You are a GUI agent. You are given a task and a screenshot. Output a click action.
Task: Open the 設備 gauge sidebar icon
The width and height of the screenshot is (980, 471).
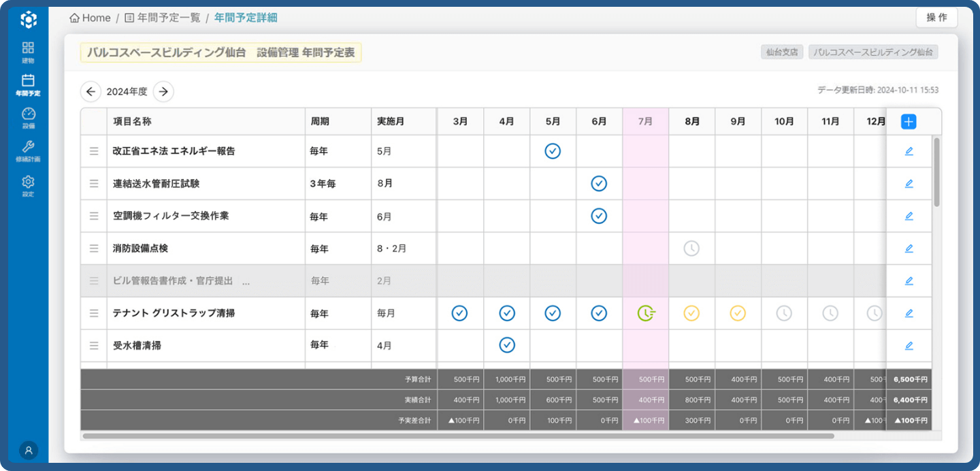click(x=28, y=117)
